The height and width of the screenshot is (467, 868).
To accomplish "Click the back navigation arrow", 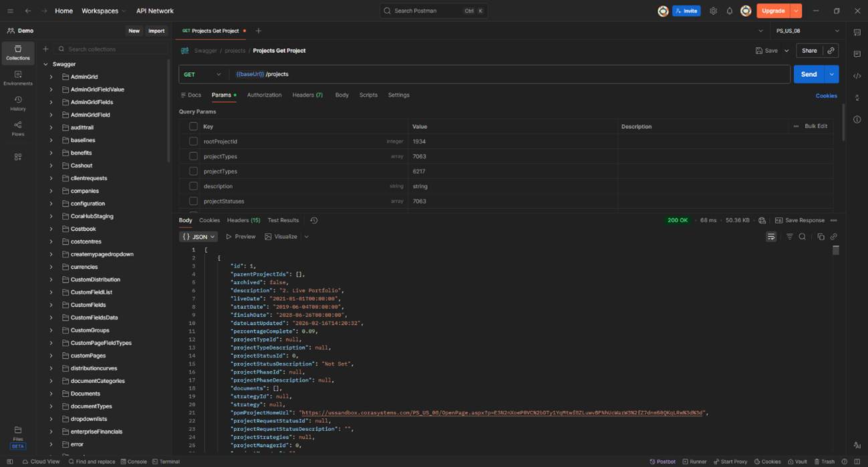I will (x=27, y=11).
